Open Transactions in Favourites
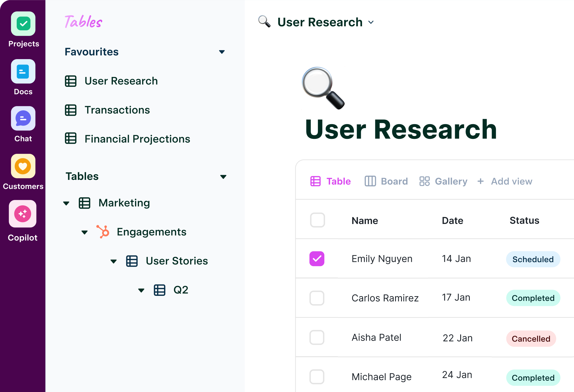This screenshot has width=574, height=392. point(117,110)
